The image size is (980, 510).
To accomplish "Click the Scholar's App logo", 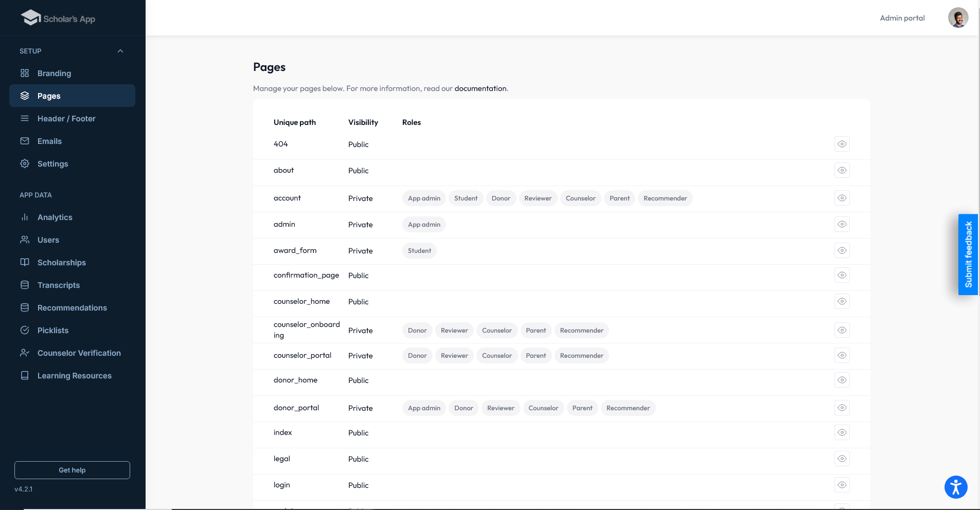I will point(58,18).
